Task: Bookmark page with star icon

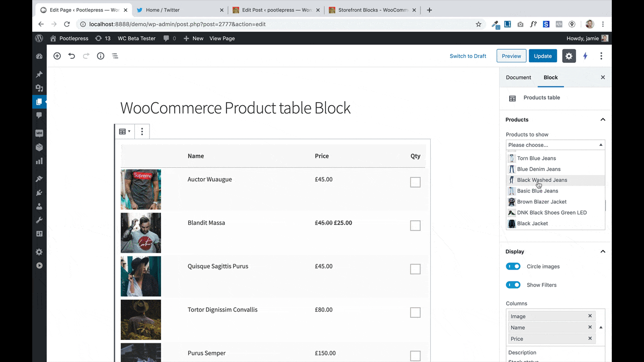Action: point(478,24)
